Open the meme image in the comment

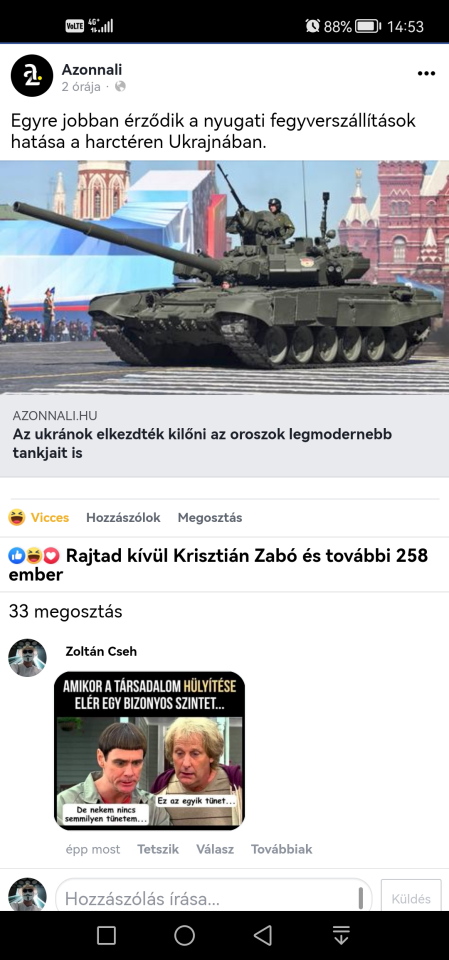click(149, 750)
